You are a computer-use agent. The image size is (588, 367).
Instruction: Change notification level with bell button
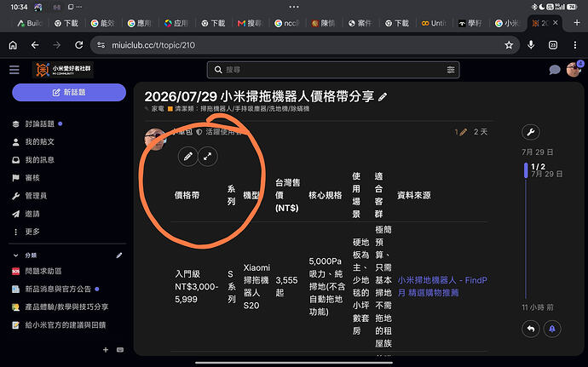(552, 329)
